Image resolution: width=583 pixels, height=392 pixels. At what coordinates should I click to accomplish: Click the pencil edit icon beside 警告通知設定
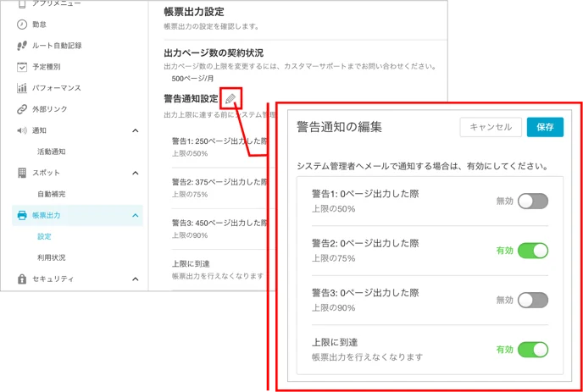(230, 98)
